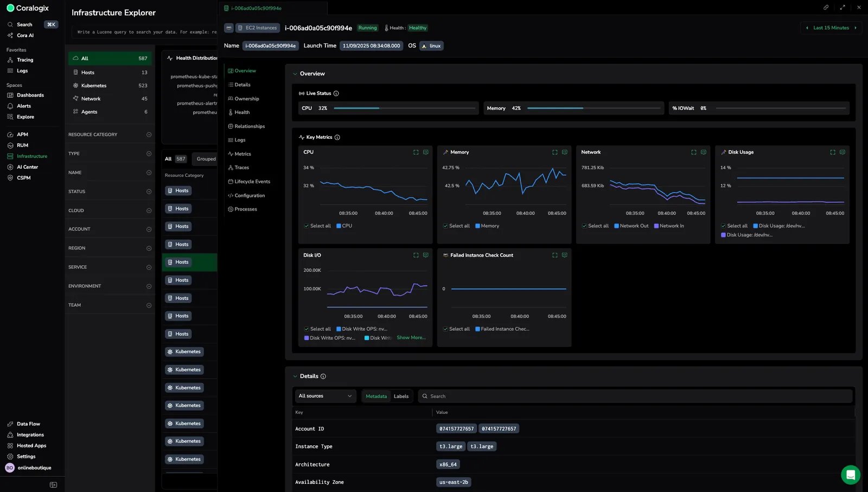Uncheck the CPU metric checkbox
The height and width of the screenshot is (492, 868).
click(x=339, y=226)
